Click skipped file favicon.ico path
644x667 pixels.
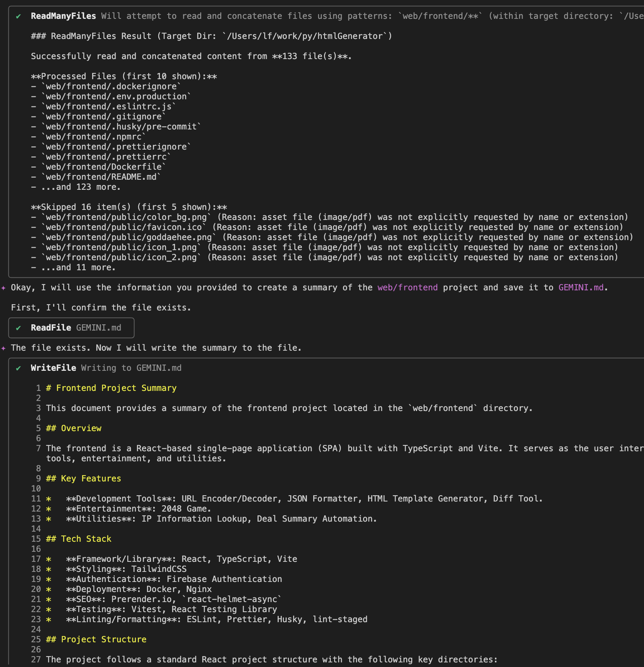click(124, 227)
